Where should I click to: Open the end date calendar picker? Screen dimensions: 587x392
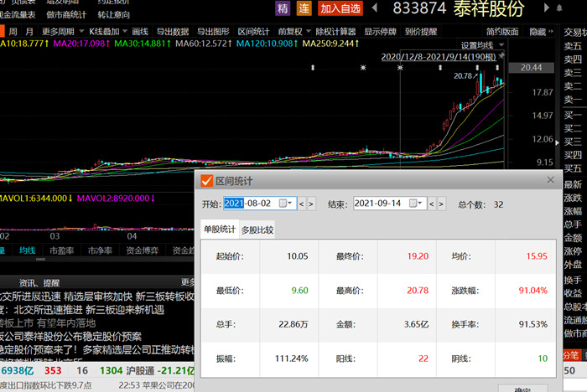420,204
